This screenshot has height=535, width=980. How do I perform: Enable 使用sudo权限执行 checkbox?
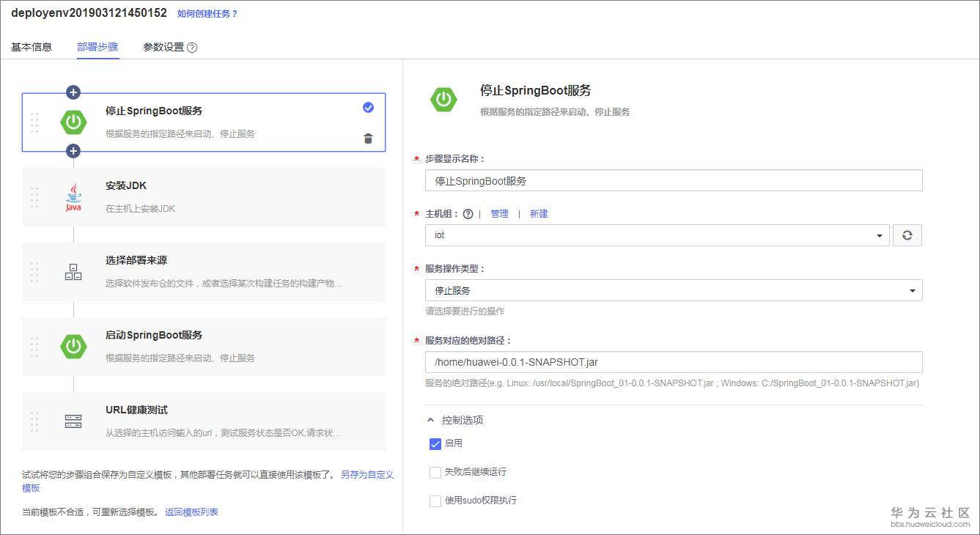[x=435, y=501]
